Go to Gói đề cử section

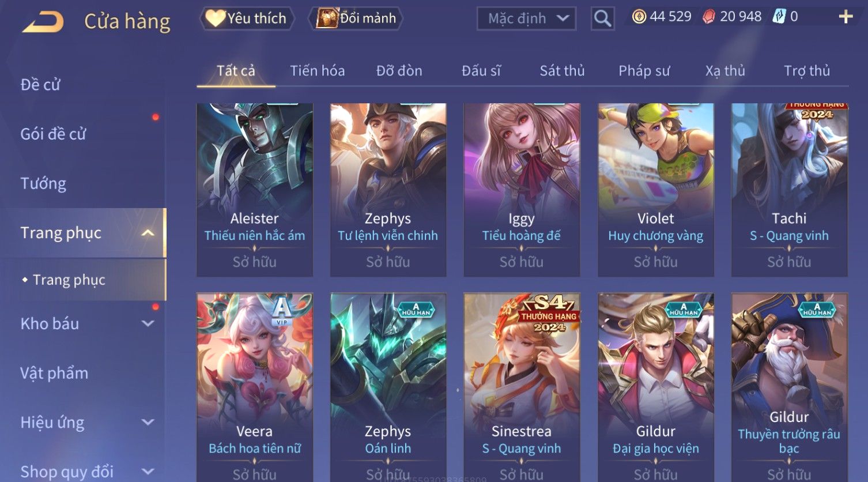(x=53, y=134)
